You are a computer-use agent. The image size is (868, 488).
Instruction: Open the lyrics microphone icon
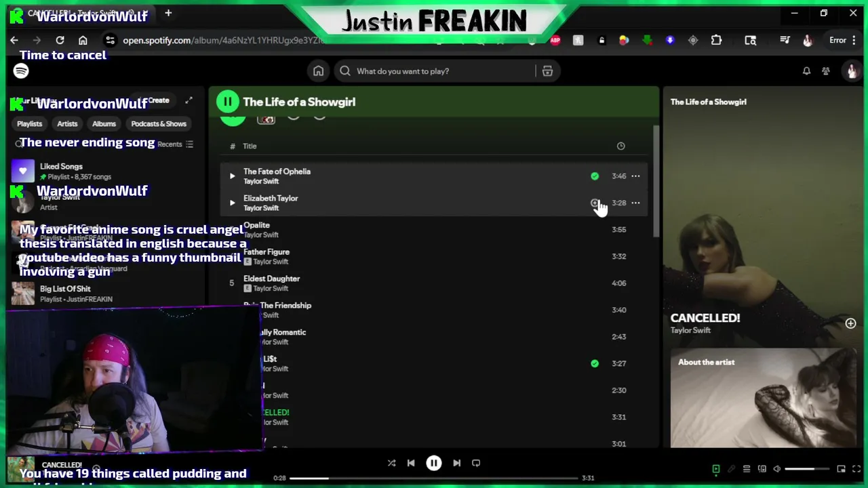pyautogui.click(x=731, y=468)
